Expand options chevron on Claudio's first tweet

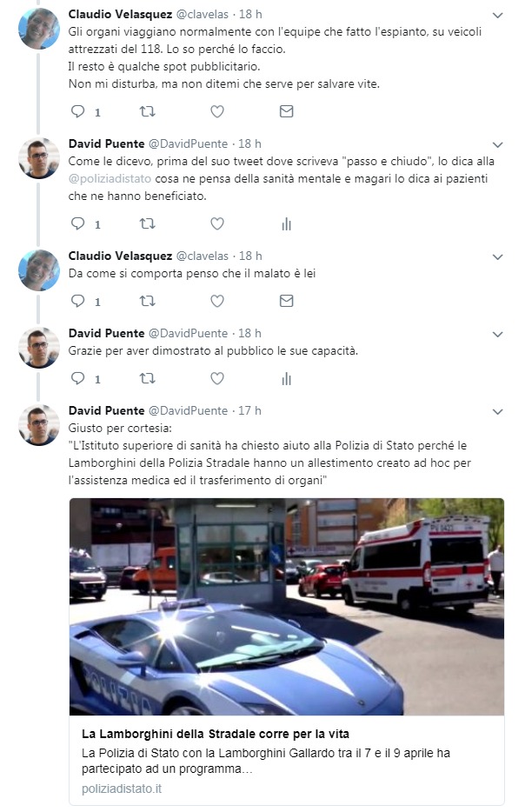pyautogui.click(x=497, y=16)
